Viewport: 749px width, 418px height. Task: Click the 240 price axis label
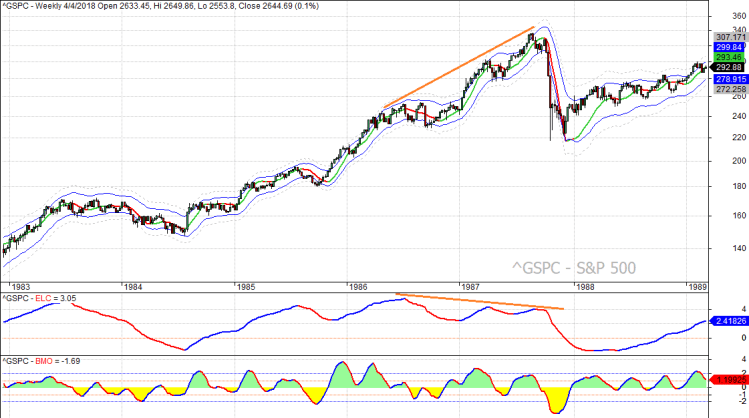click(738, 116)
